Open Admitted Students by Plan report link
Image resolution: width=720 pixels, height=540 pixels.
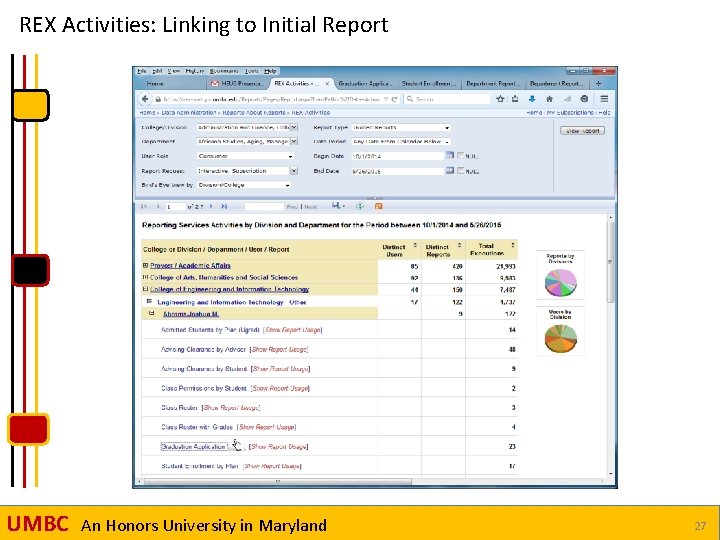210,330
